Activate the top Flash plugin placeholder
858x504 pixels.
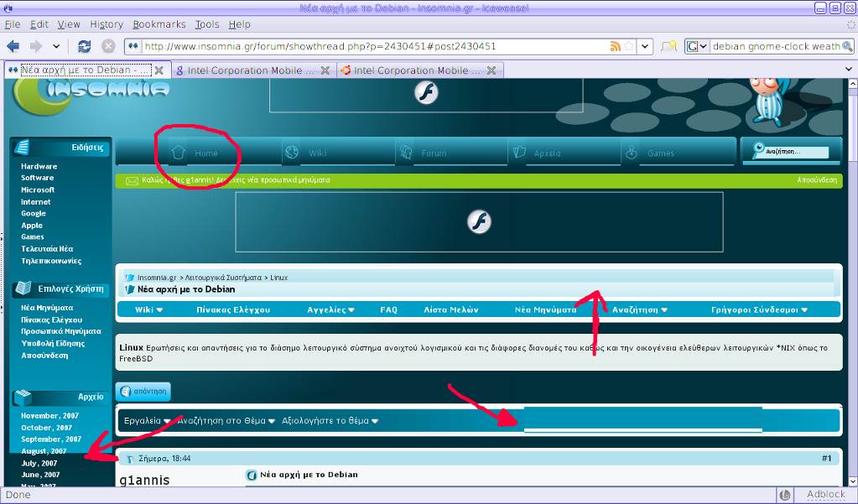pyautogui.click(x=426, y=94)
